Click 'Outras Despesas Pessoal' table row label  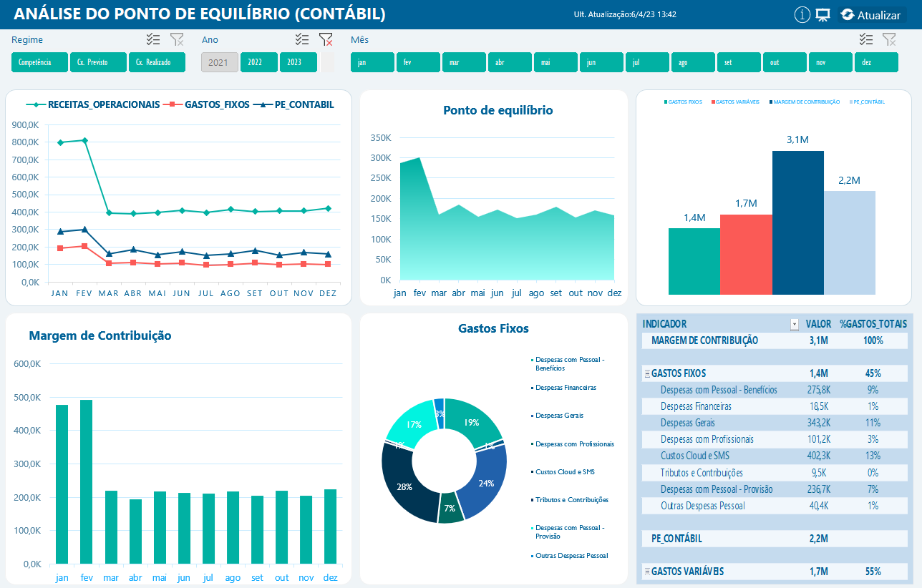point(703,506)
